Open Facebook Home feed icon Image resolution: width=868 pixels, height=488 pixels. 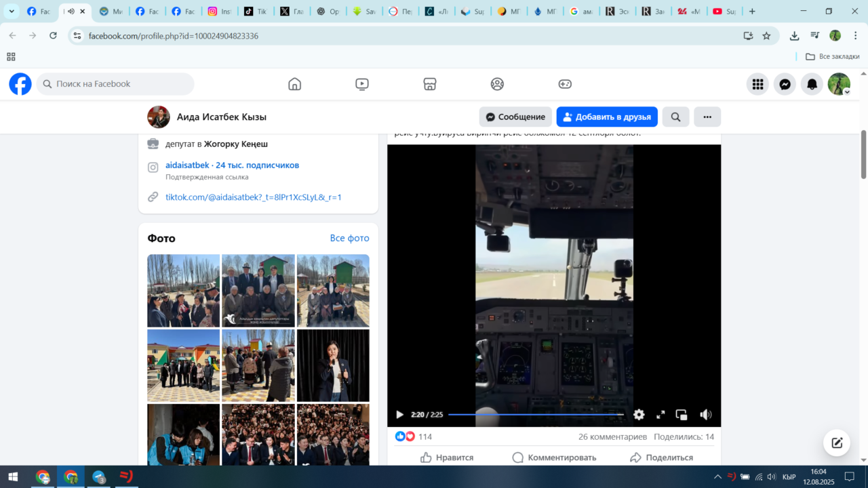[294, 84]
